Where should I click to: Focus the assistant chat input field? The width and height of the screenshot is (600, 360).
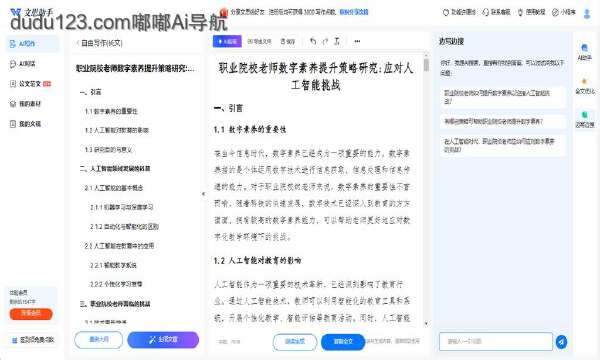point(496,341)
